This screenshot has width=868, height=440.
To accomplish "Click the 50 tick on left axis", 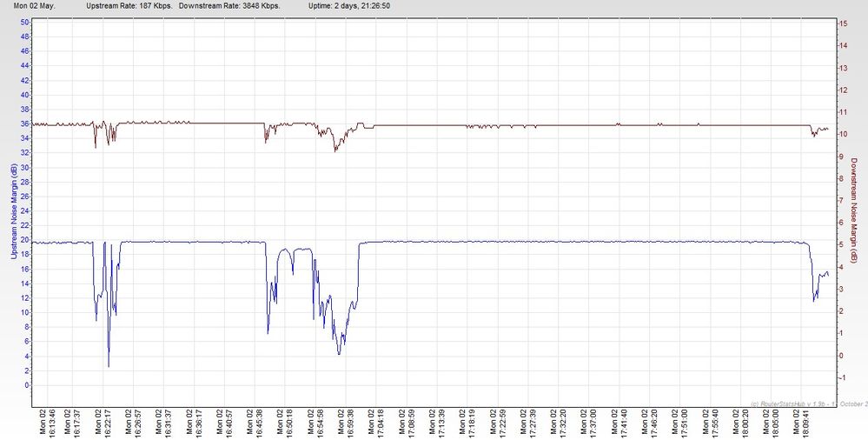I will click(x=25, y=22).
